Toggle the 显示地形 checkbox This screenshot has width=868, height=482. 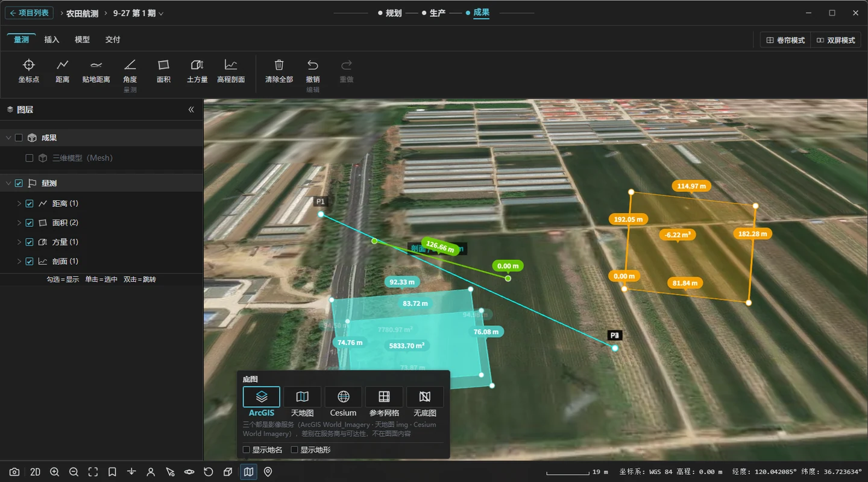click(x=294, y=450)
